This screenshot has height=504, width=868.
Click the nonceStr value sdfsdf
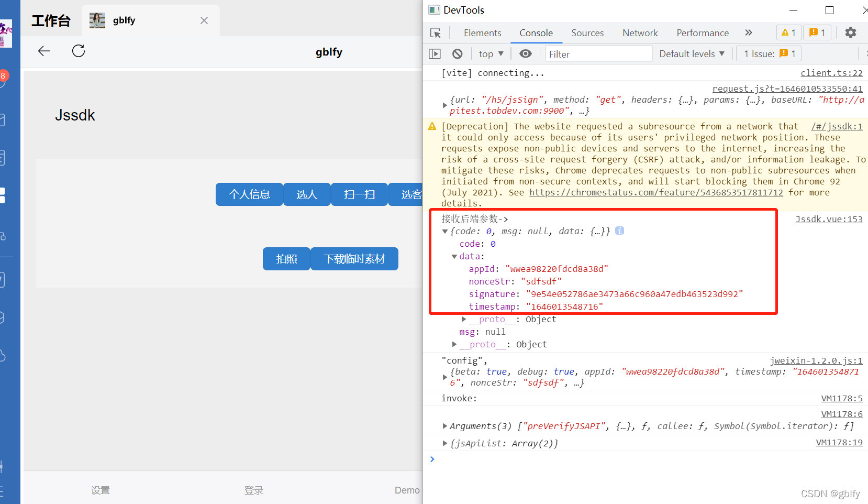click(x=541, y=282)
